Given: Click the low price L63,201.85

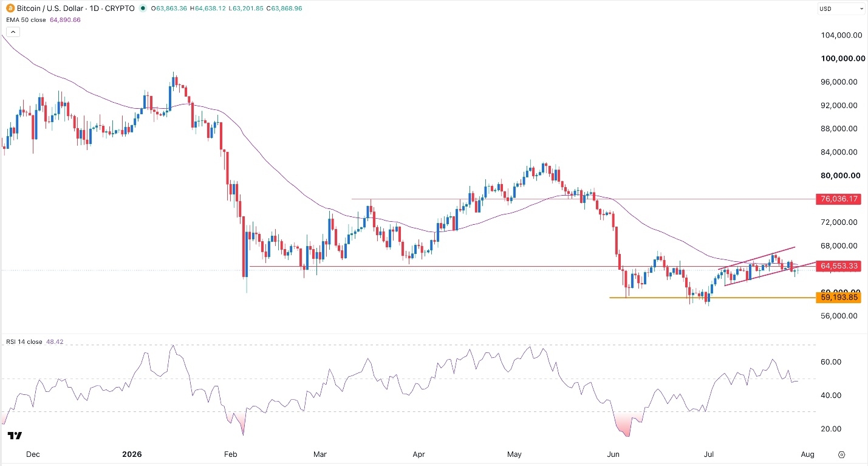Looking at the screenshot, I should [x=245, y=9].
